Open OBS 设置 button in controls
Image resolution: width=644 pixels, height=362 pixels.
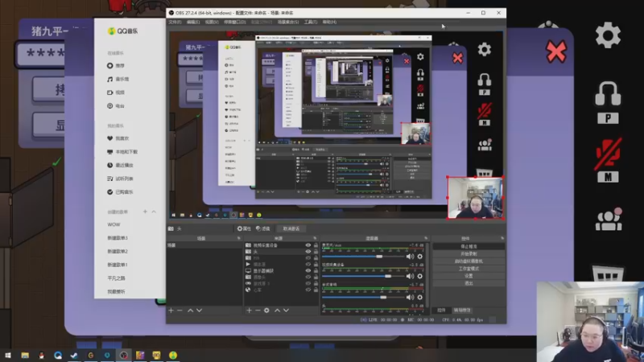(x=469, y=276)
